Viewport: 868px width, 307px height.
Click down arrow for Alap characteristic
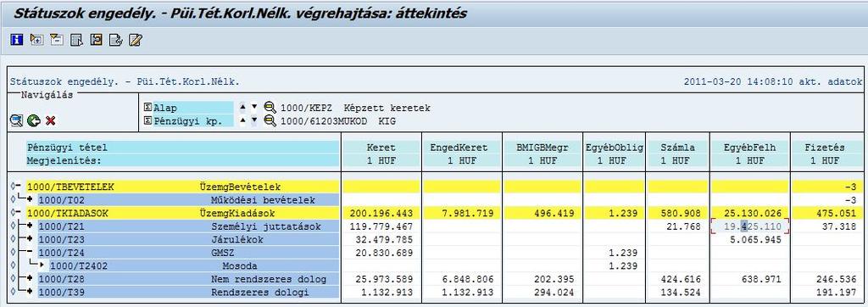(x=254, y=107)
